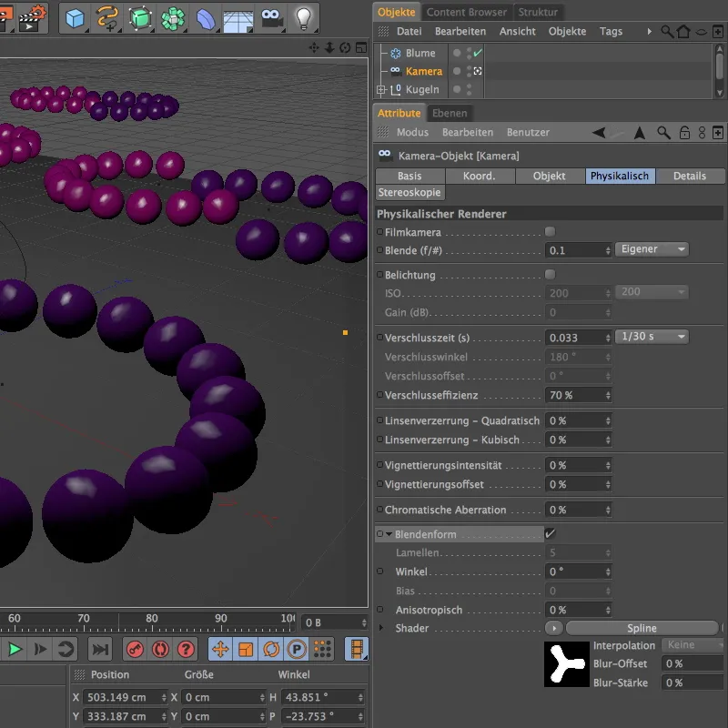Open the Shader arrow popup menu
The width and height of the screenshot is (728, 728).
pyautogui.click(x=554, y=628)
